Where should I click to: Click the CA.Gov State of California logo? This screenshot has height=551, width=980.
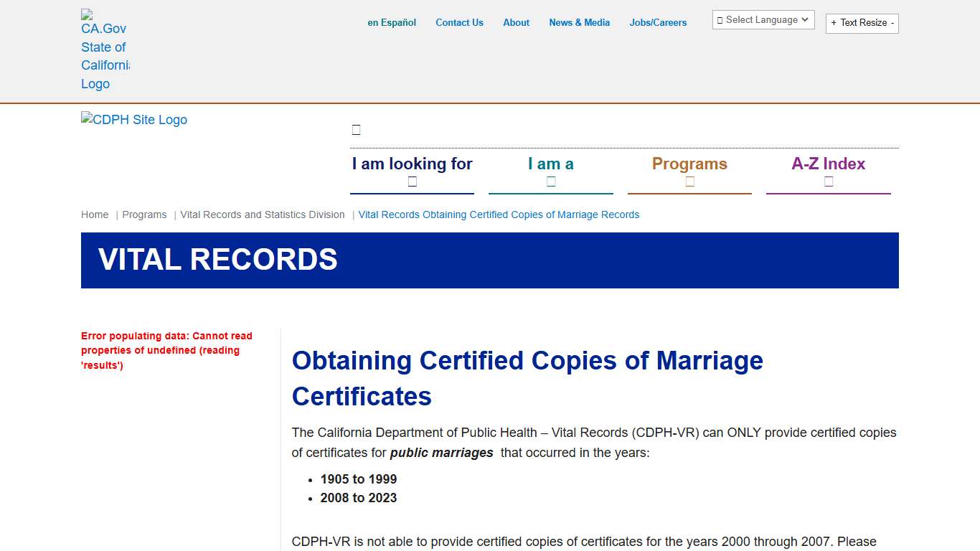pos(105,47)
